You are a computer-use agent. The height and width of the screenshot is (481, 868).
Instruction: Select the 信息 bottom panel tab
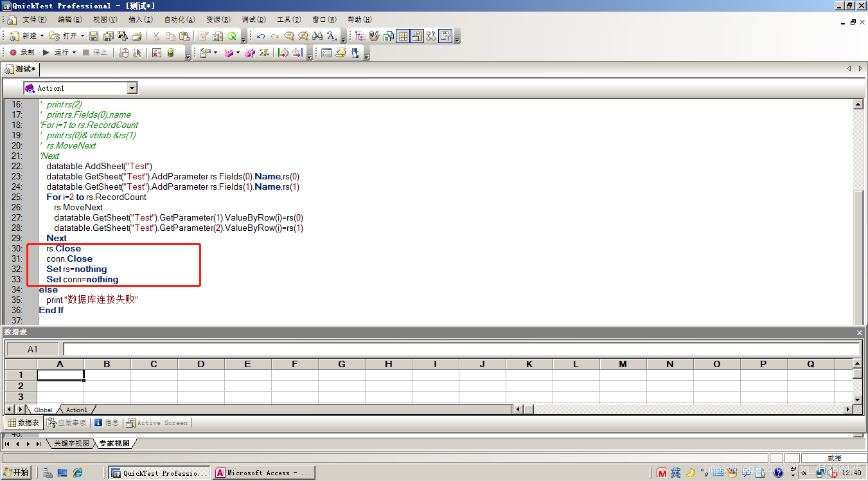(x=107, y=422)
